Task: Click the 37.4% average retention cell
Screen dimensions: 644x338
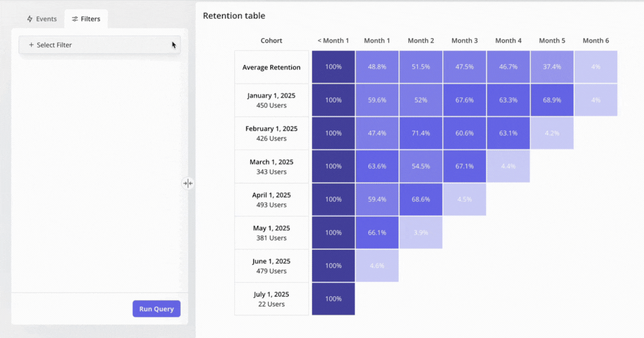Action: pos(552,67)
